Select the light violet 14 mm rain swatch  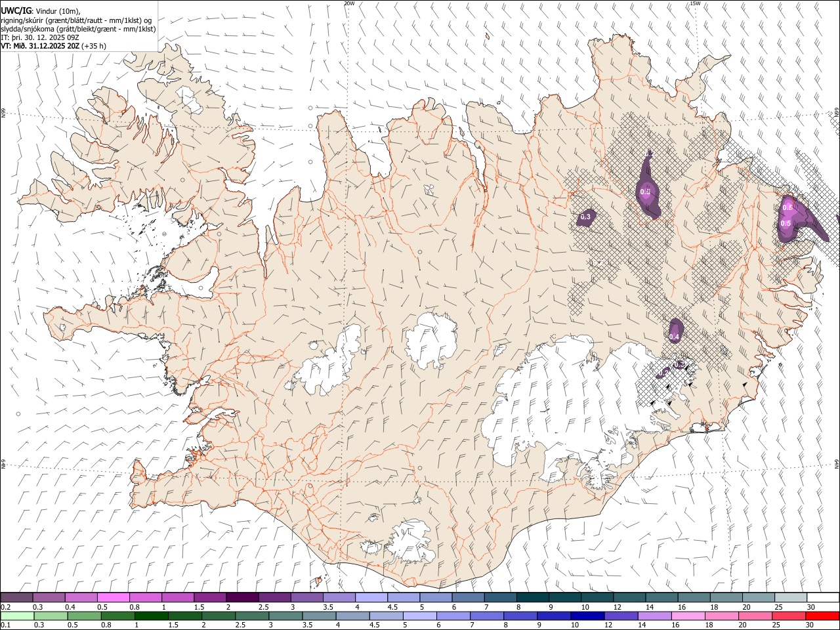654,616
